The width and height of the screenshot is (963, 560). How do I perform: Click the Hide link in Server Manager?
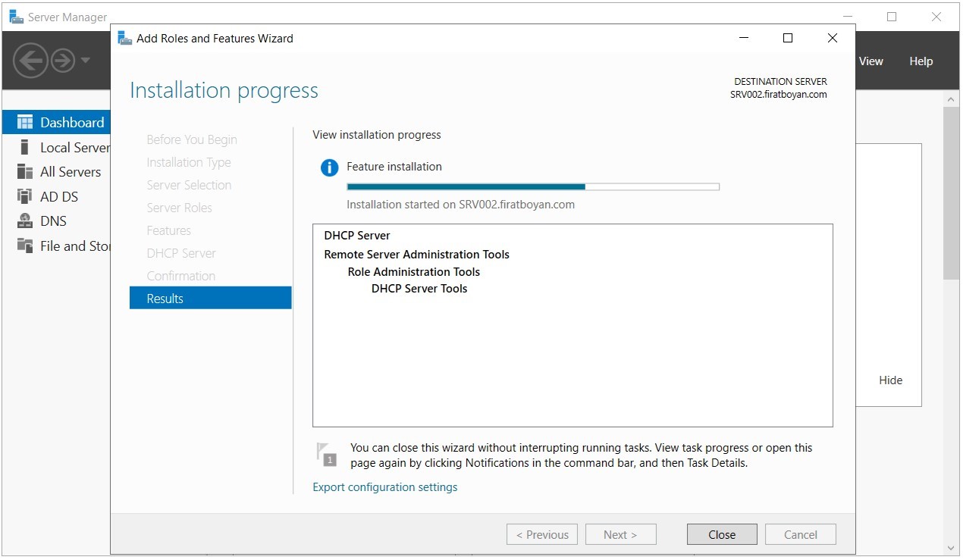tap(890, 380)
